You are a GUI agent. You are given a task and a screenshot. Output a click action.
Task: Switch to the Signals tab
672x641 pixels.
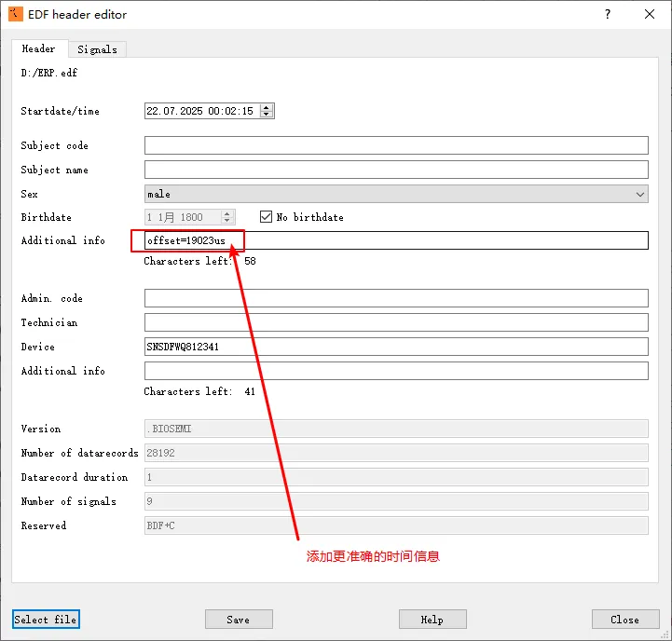click(97, 49)
